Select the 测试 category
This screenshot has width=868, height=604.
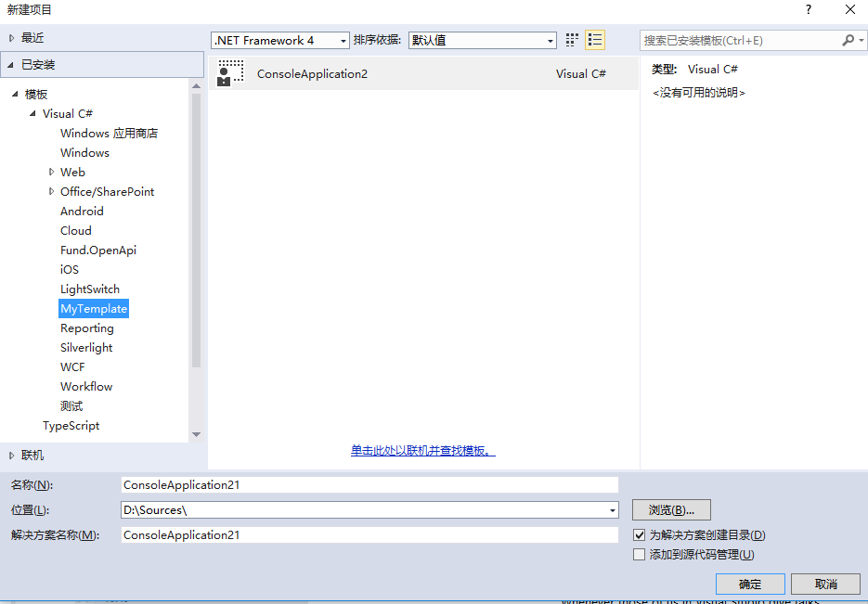(71, 406)
